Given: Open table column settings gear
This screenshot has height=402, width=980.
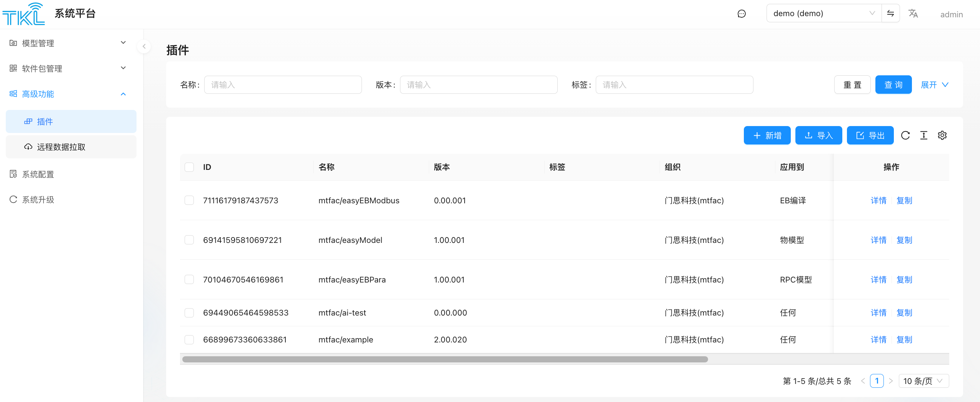Looking at the screenshot, I should pyautogui.click(x=942, y=135).
